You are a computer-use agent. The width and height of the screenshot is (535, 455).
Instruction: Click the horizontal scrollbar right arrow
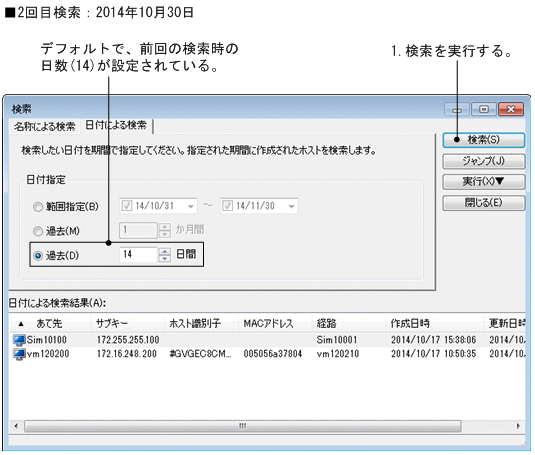[x=519, y=426]
